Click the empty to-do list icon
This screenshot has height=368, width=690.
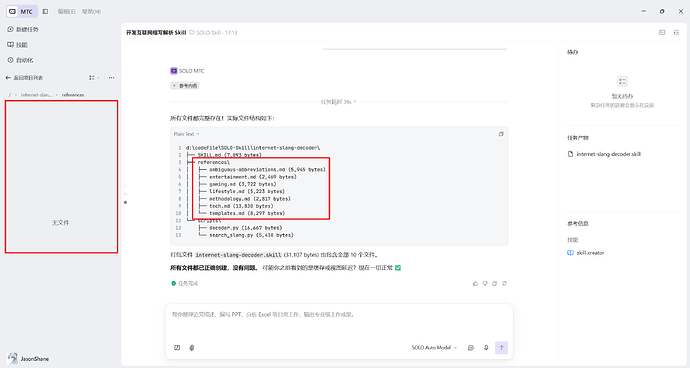pyautogui.click(x=622, y=81)
